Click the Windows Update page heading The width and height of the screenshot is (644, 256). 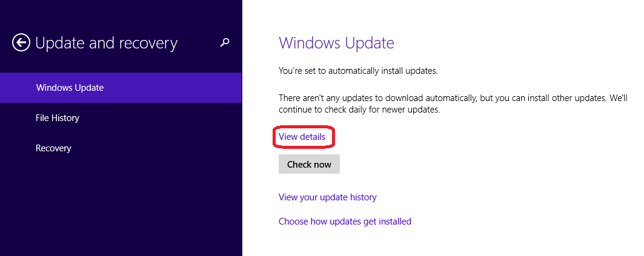click(336, 43)
